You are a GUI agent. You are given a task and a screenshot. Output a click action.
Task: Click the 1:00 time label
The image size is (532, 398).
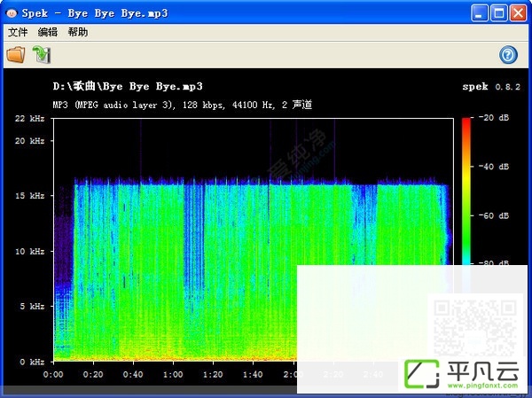coord(173,375)
